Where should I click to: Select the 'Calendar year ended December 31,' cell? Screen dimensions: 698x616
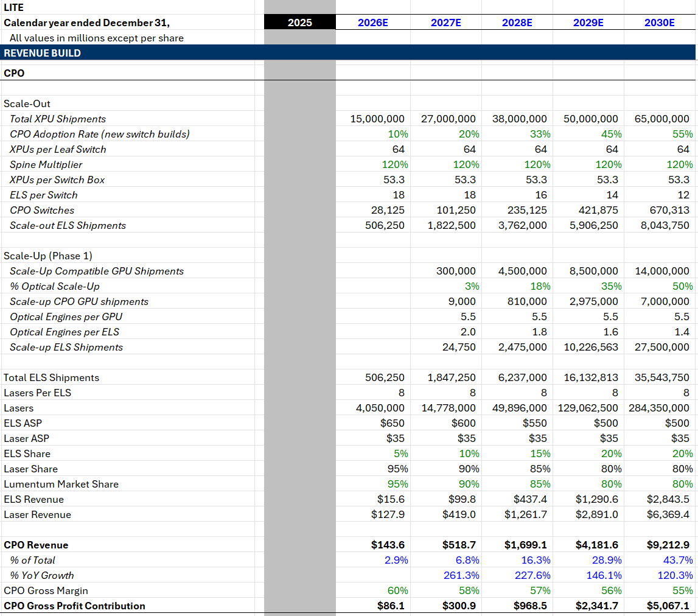tap(87, 23)
